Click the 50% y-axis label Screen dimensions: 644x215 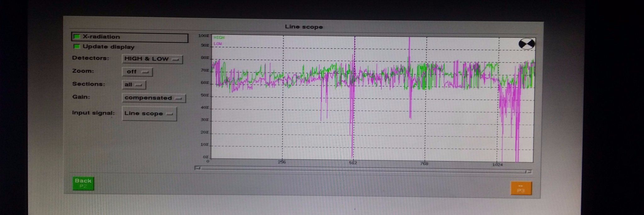point(205,95)
